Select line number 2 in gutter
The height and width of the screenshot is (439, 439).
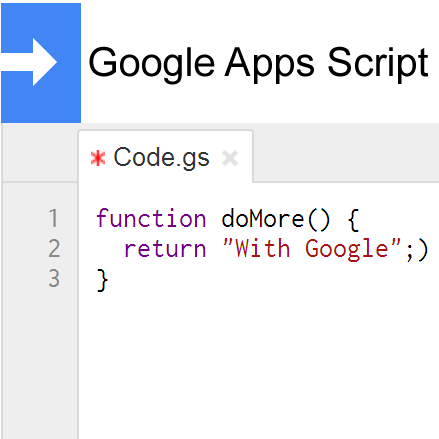[54, 248]
